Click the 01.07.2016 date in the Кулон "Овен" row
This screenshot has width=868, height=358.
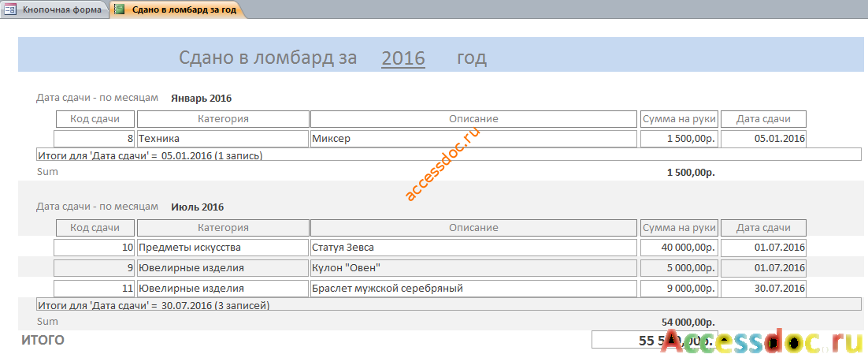click(x=763, y=267)
